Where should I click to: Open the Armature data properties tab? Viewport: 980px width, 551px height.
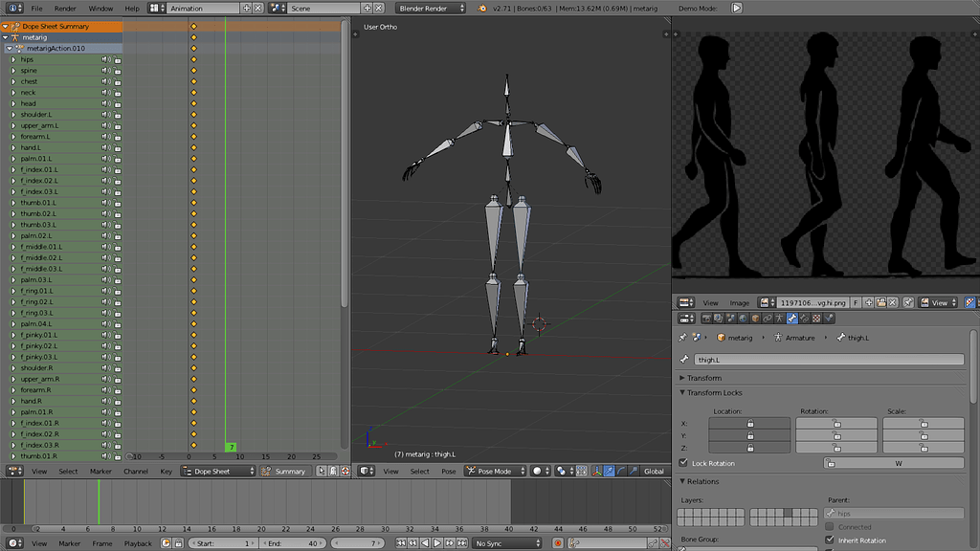tap(779, 319)
